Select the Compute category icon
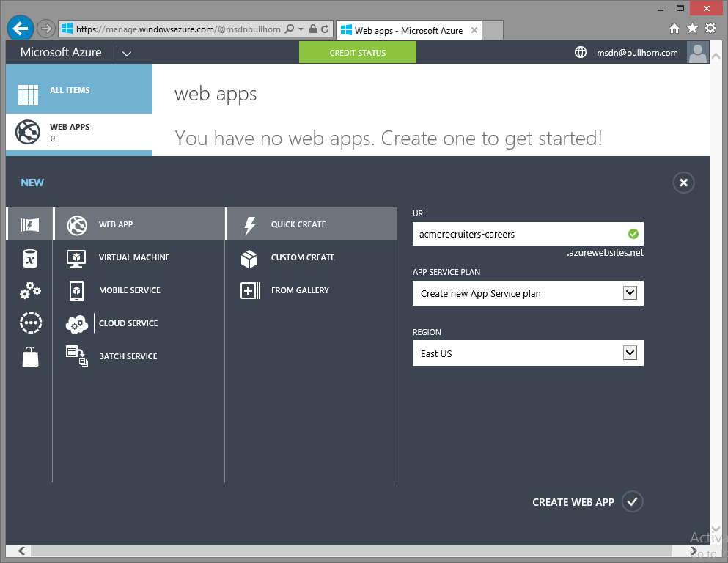The width and height of the screenshot is (728, 563). 30,224
